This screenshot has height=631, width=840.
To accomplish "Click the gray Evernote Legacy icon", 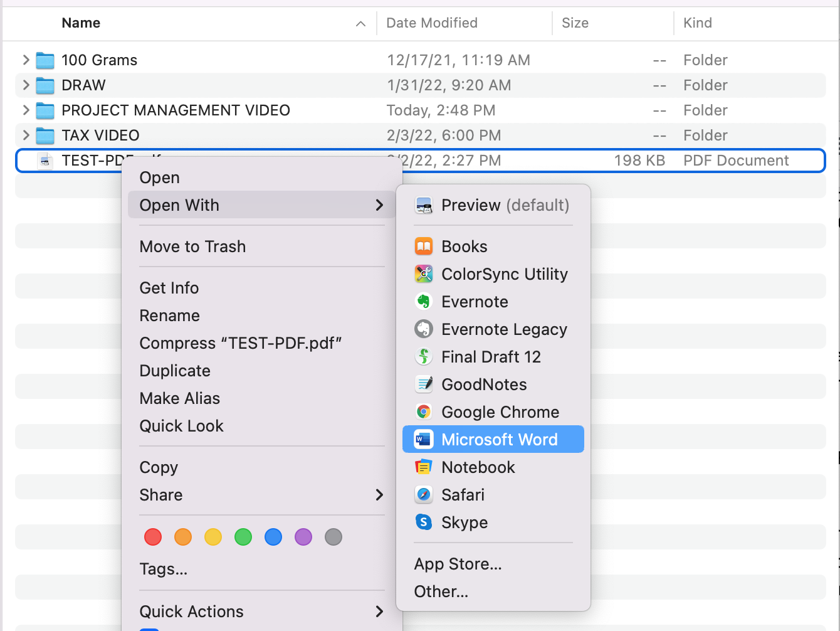I will tap(424, 329).
